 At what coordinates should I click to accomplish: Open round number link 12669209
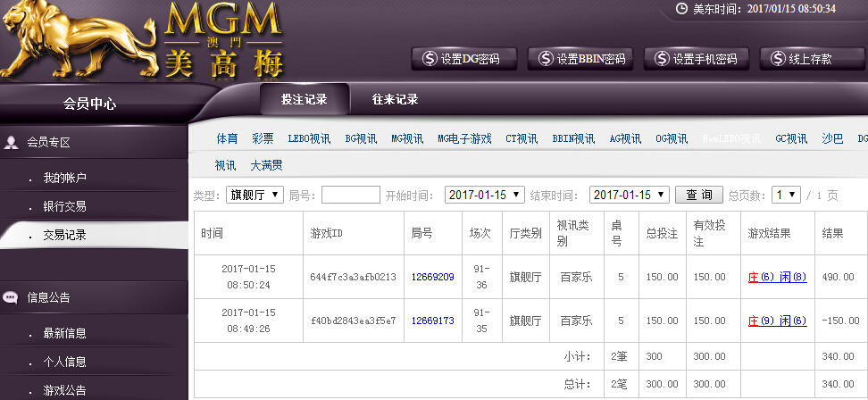coord(432,277)
